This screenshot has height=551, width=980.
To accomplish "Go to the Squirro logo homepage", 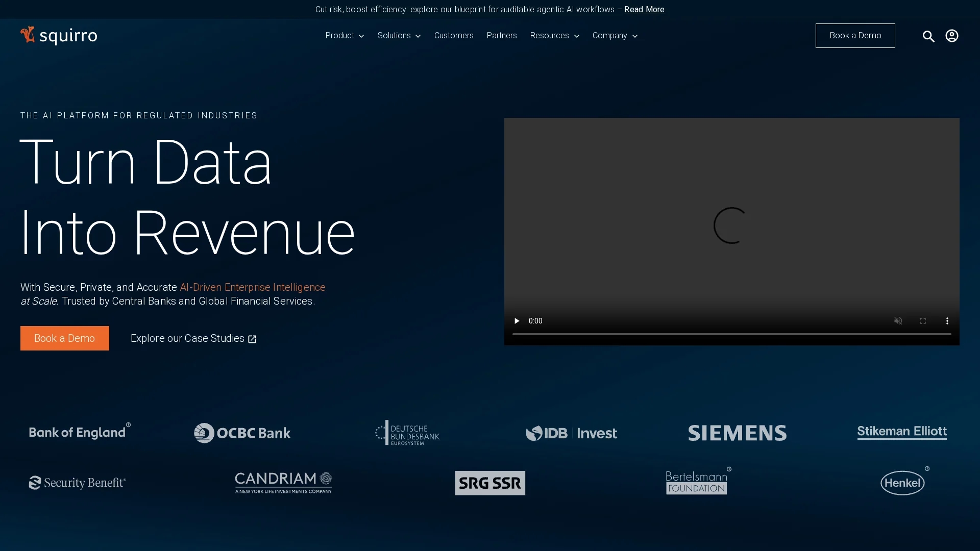I will (59, 36).
